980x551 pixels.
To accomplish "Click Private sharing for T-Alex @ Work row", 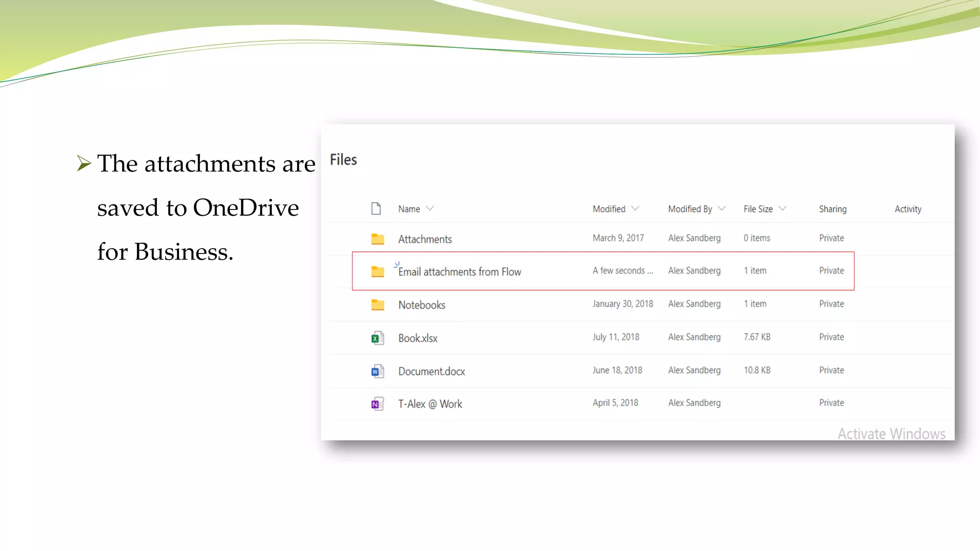I will [x=831, y=403].
